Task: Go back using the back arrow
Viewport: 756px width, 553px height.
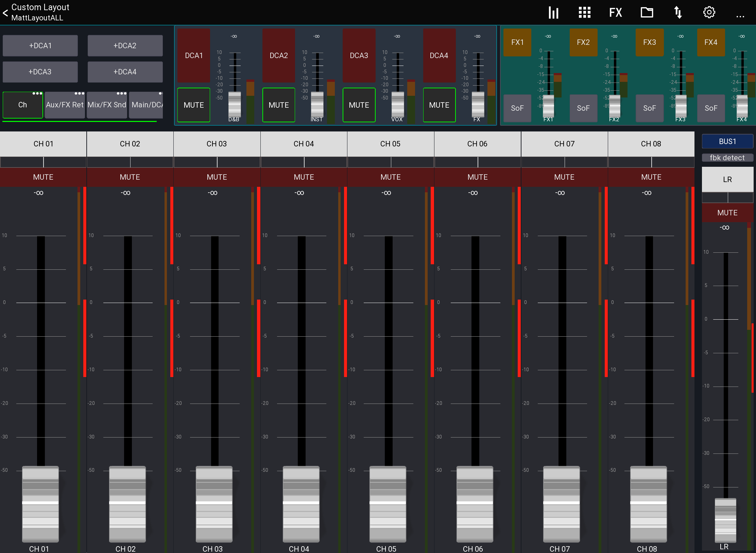Action: click(5, 13)
